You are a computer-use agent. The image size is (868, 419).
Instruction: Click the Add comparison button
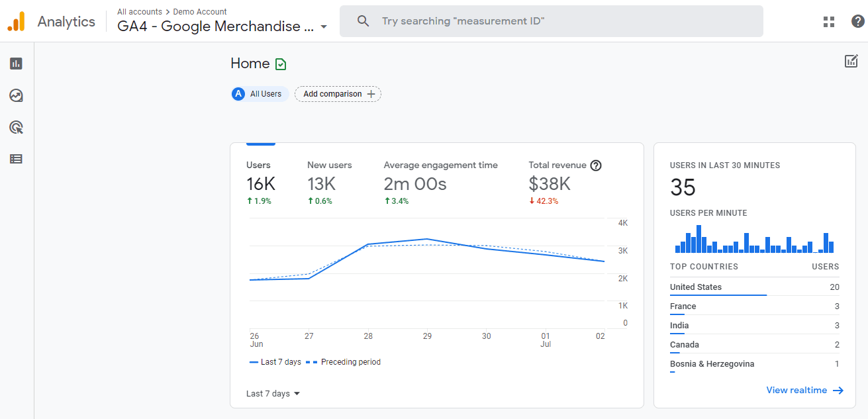tap(338, 94)
